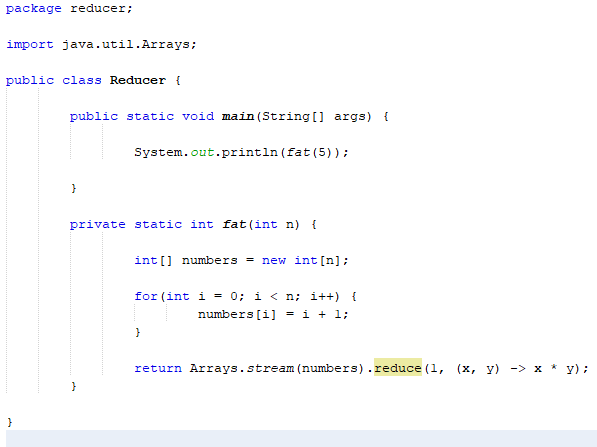Click the 'class' keyword

(x=82, y=80)
